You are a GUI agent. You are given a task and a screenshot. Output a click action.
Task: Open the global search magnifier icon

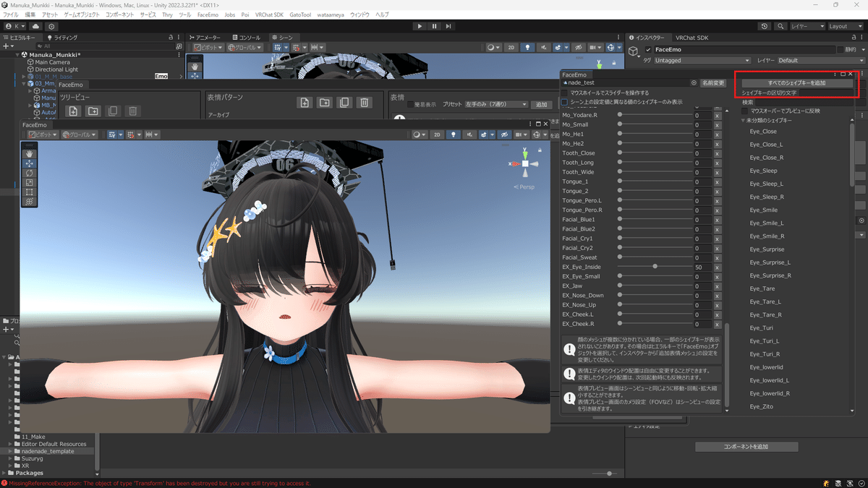point(780,26)
